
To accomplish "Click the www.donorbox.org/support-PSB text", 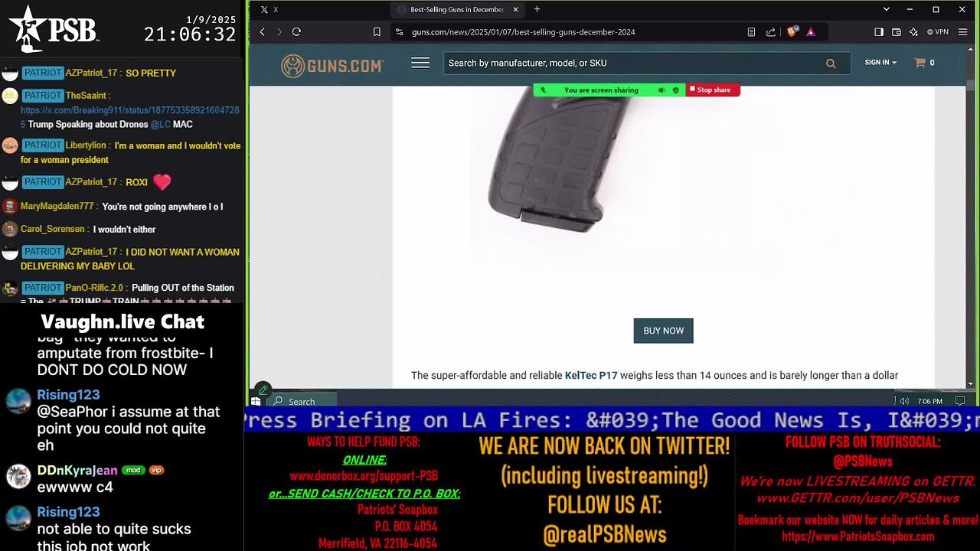I will [364, 476].
